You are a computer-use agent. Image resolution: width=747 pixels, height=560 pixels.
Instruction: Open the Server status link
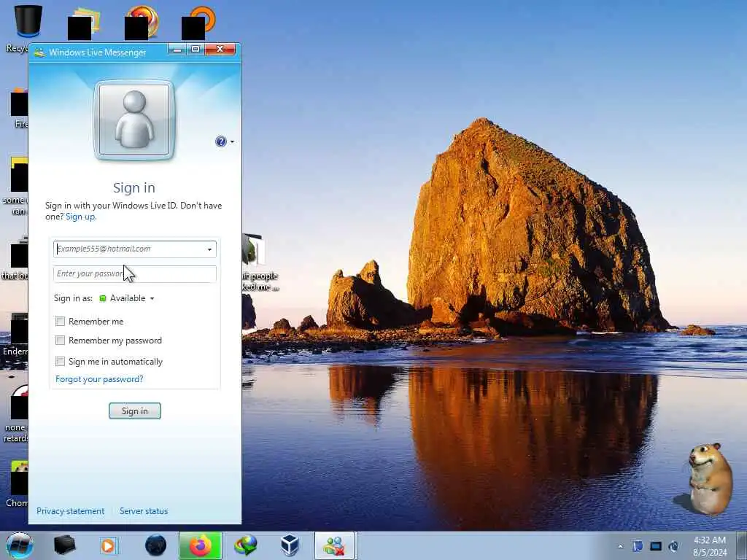[x=144, y=511]
